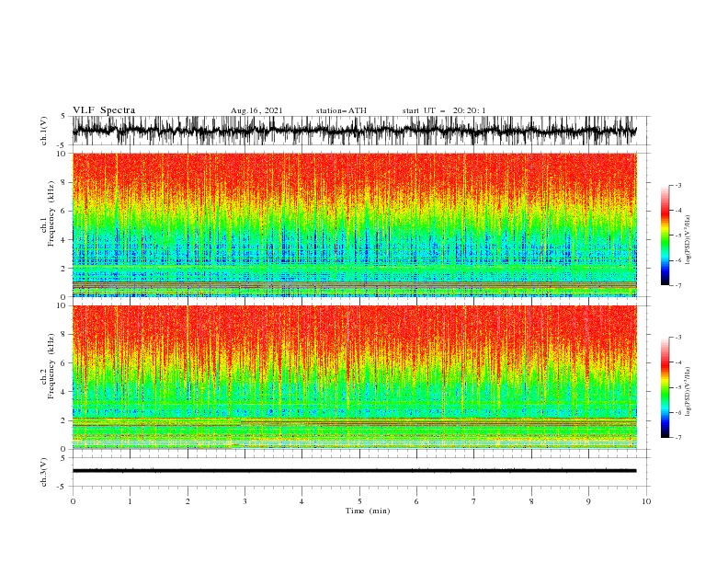
Task: Click the ch.1 voltage waveform trace
Action: pyautogui.click(x=354, y=131)
